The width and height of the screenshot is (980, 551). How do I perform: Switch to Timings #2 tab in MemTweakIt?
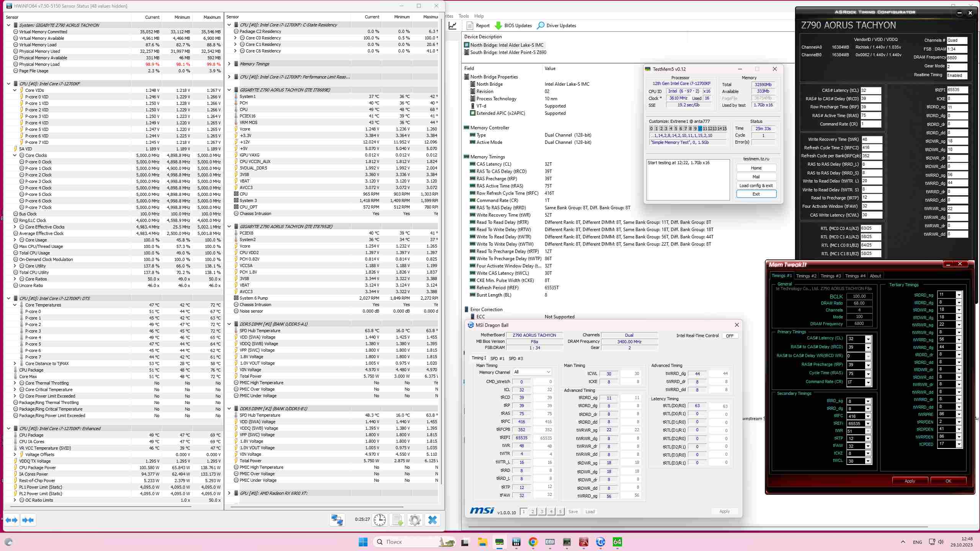pos(806,276)
